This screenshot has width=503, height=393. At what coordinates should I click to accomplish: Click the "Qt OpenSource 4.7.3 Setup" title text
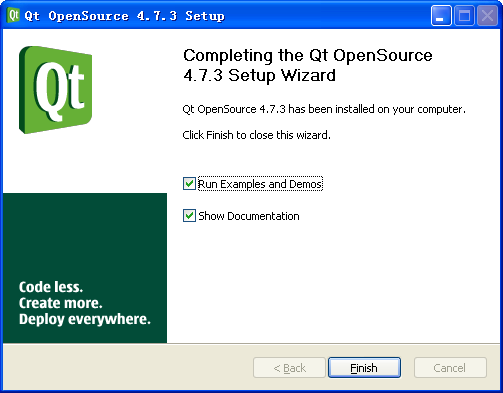coord(125,16)
